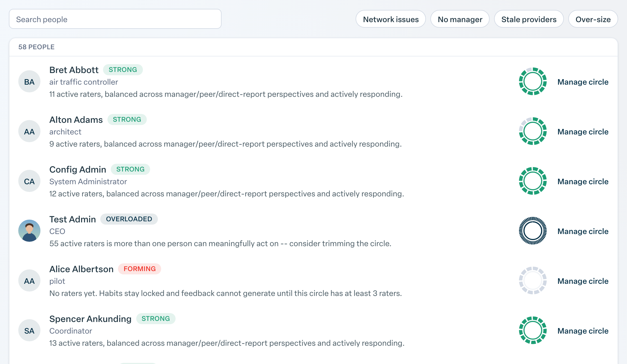
Task: Click the name Test Admin
Action: click(x=73, y=219)
